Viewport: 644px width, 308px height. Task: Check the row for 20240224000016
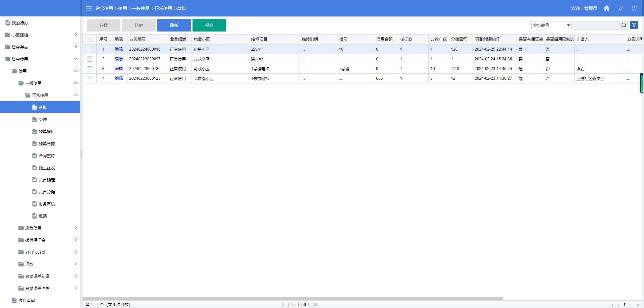tap(89, 49)
